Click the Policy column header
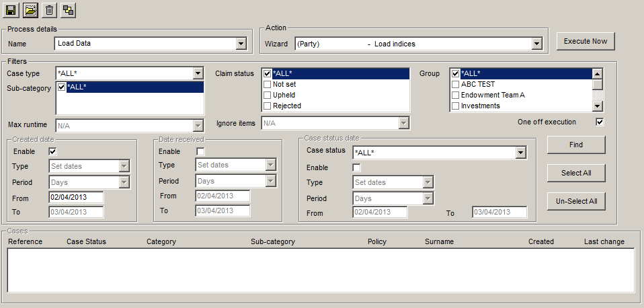Image resolution: width=644 pixels, height=308 pixels. pos(377,241)
